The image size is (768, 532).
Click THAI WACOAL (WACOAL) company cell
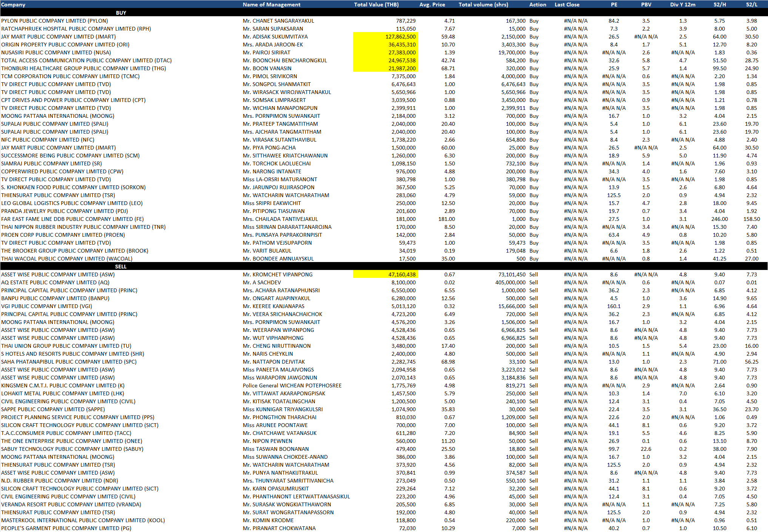pyautogui.click(x=67, y=259)
